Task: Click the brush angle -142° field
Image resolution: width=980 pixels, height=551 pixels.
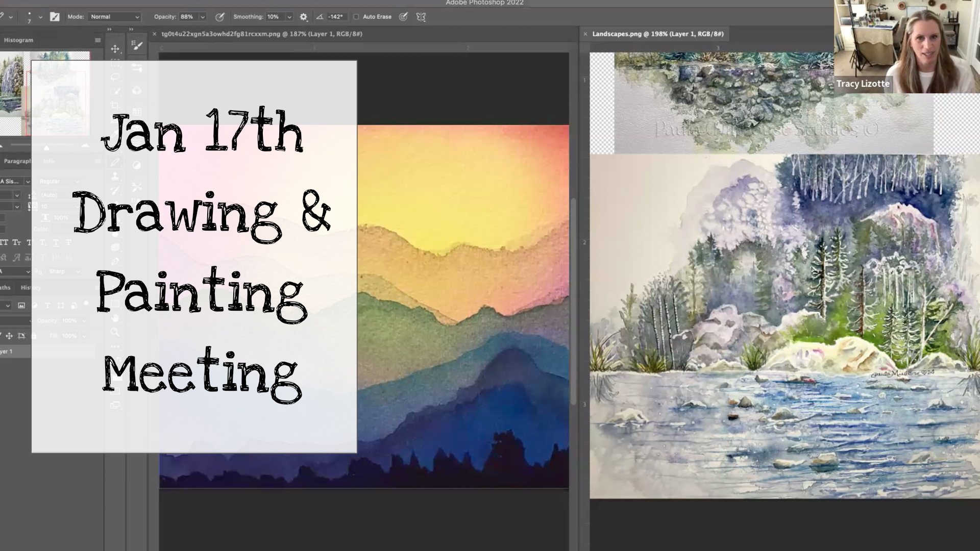Action: (x=336, y=17)
